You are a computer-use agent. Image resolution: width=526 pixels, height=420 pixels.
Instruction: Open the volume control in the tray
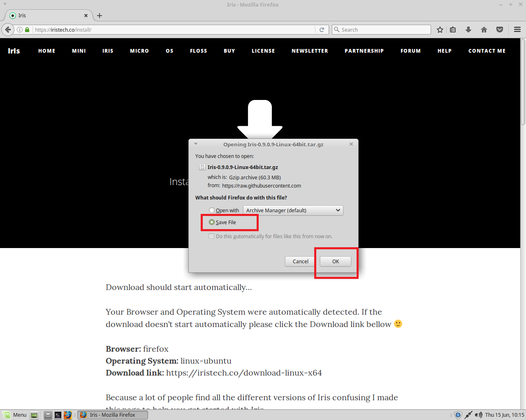[x=478, y=415]
